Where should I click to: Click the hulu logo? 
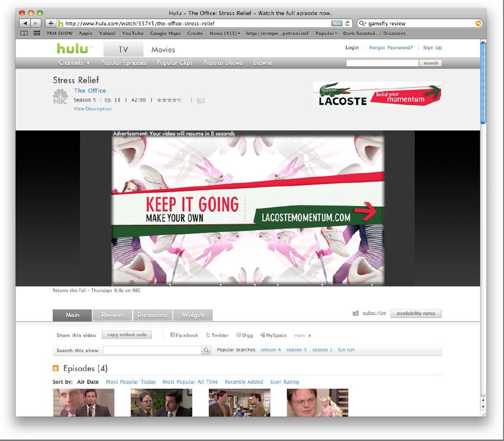[72, 49]
